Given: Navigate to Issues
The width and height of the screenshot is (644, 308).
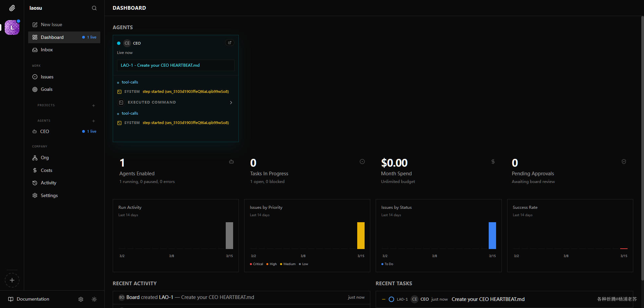Looking at the screenshot, I should point(64,77).
